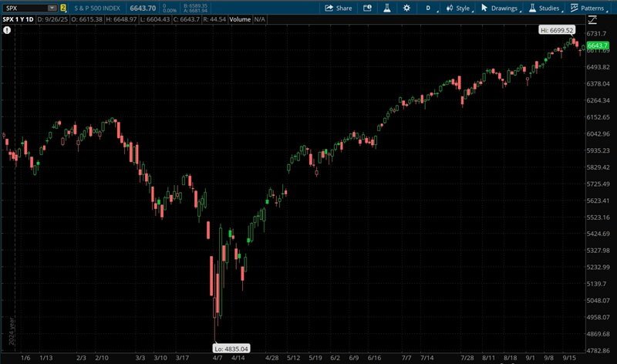This screenshot has width=617, height=364.
Task: Click the Lo: 4835.04 price label
Action: tap(230, 349)
